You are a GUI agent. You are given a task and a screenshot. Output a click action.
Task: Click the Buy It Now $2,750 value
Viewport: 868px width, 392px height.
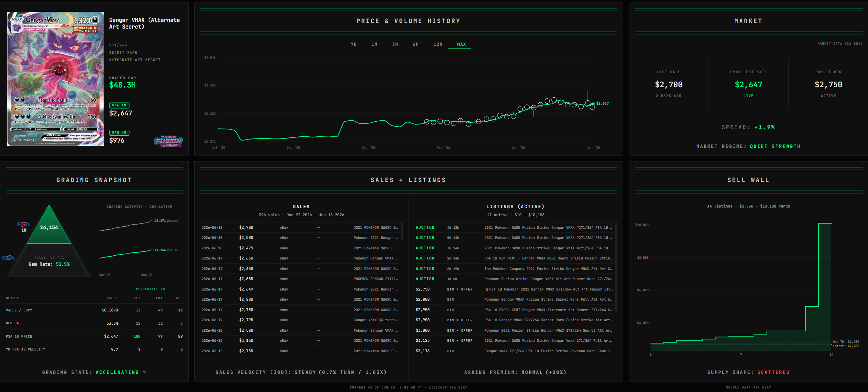(828, 85)
